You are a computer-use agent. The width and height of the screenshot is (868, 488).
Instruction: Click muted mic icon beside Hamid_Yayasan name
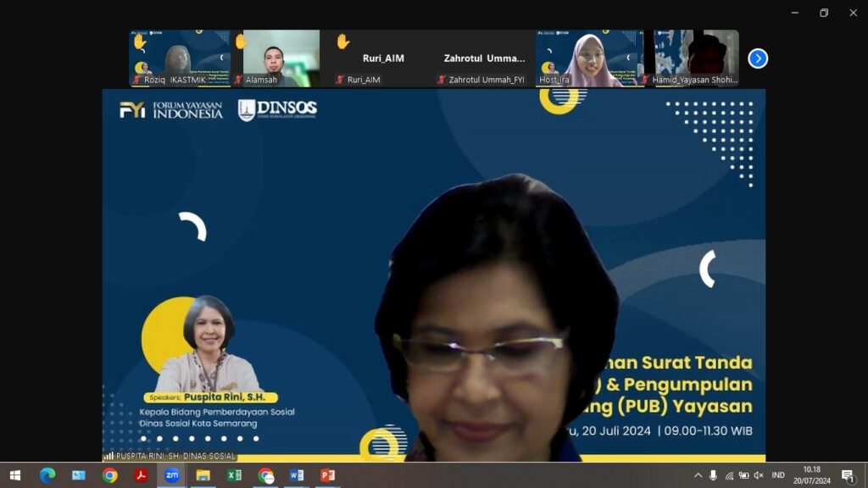(x=645, y=80)
